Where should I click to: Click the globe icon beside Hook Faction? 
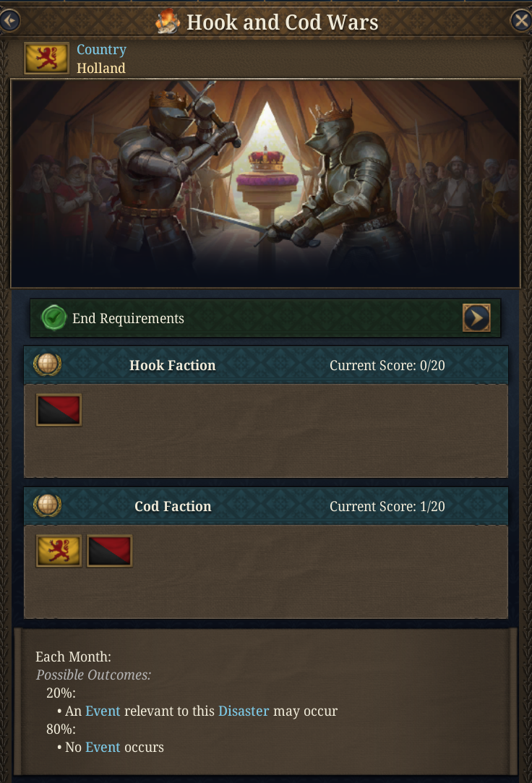(48, 364)
